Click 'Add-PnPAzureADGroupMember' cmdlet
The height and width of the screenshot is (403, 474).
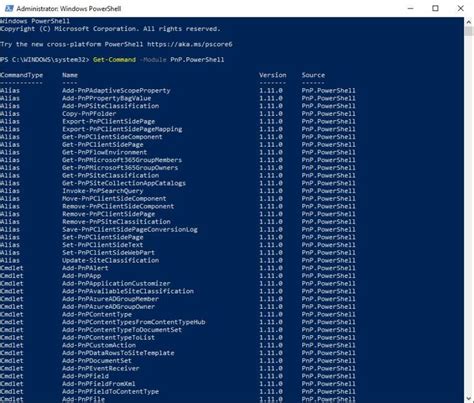click(x=110, y=299)
